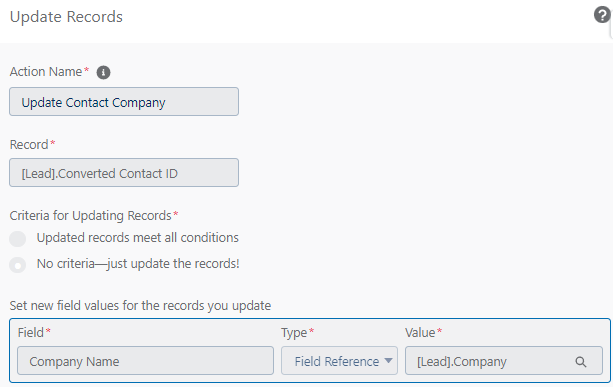Click the 'Value' column label

pyautogui.click(x=420, y=333)
